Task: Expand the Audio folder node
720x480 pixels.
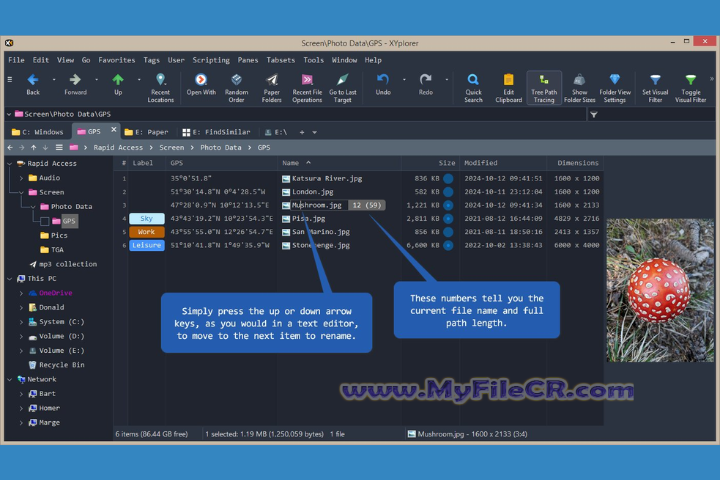Action: point(21,178)
